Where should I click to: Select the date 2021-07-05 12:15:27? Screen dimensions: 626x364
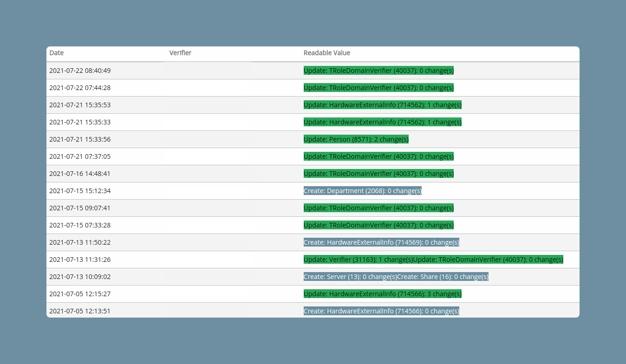[80, 294]
